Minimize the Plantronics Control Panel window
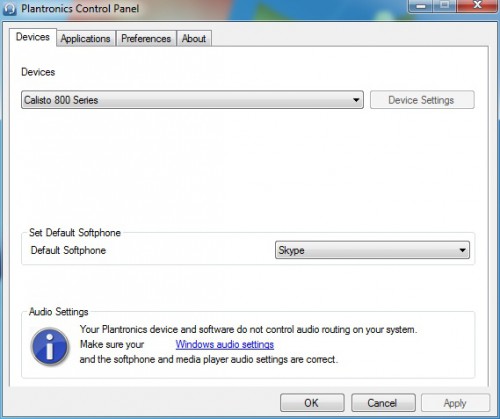Viewport: 500px width, 419px height. (421, 6)
